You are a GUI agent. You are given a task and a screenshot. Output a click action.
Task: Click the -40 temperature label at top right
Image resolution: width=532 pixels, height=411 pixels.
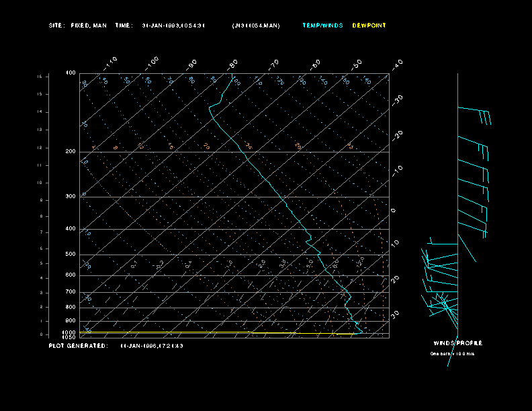397,64
